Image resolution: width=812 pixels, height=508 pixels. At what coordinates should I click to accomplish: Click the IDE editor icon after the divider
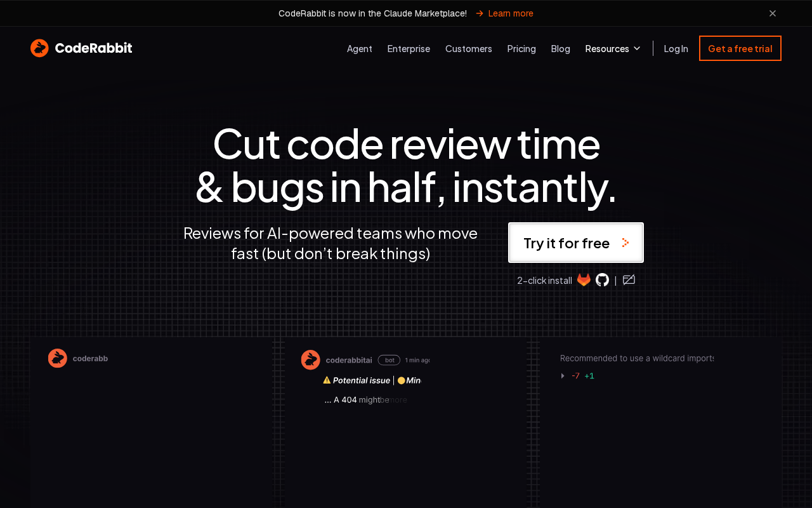[x=629, y=280]
